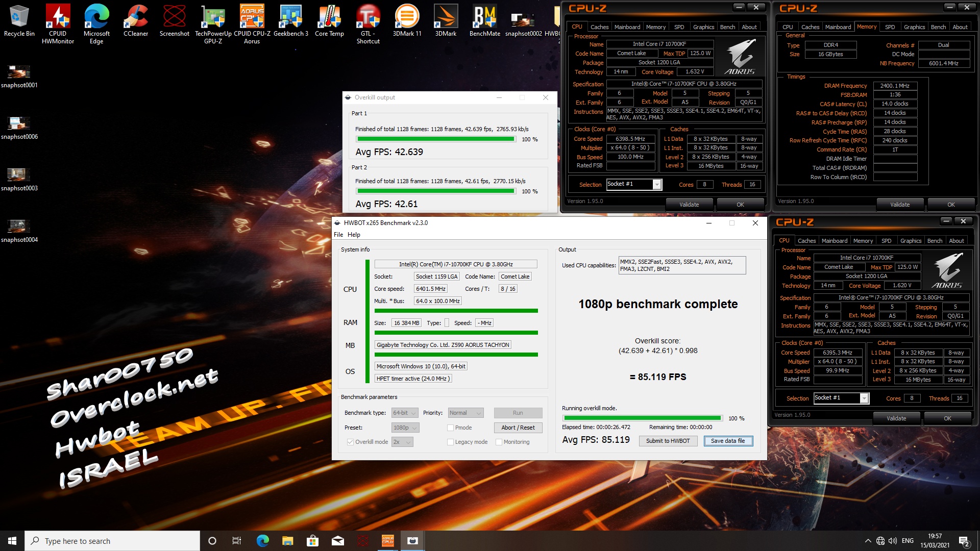Viewport: 980px width, 551px height.
Task: Click the Windows search box
Action: click(x=112, y=541)
